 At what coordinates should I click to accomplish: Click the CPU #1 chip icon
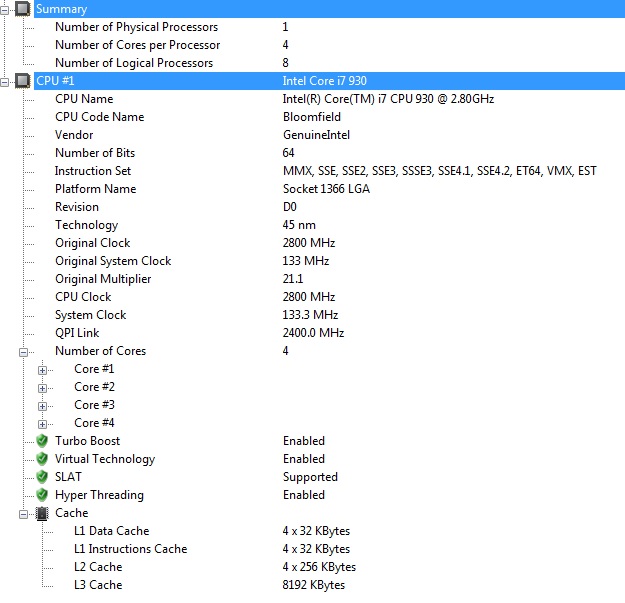(23, 81)
